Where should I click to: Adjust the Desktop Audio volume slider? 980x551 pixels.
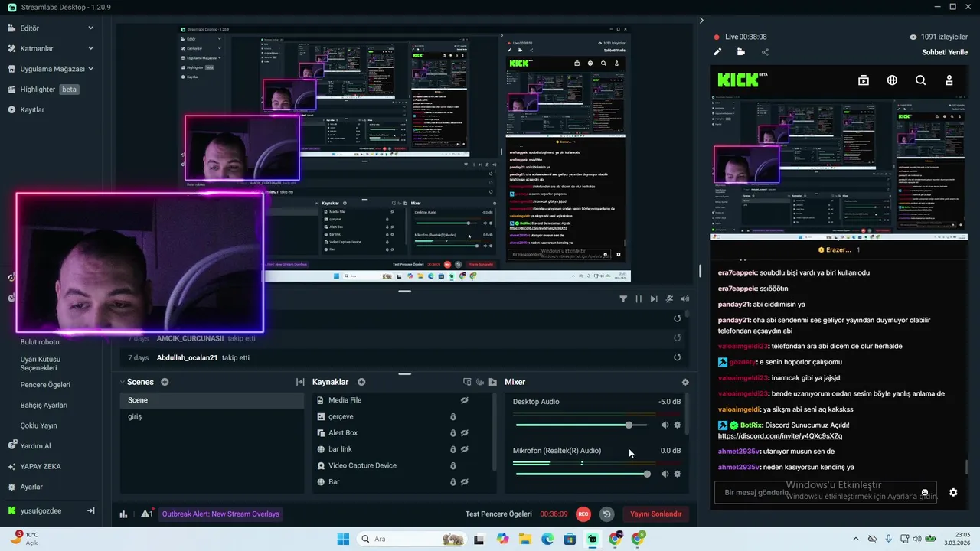point(583,425)
